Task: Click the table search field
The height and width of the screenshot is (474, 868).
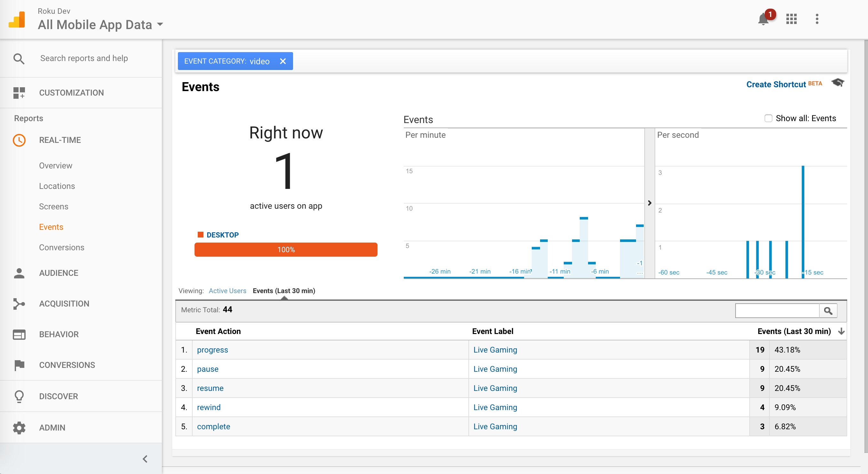Action: (x=777, y=310)
